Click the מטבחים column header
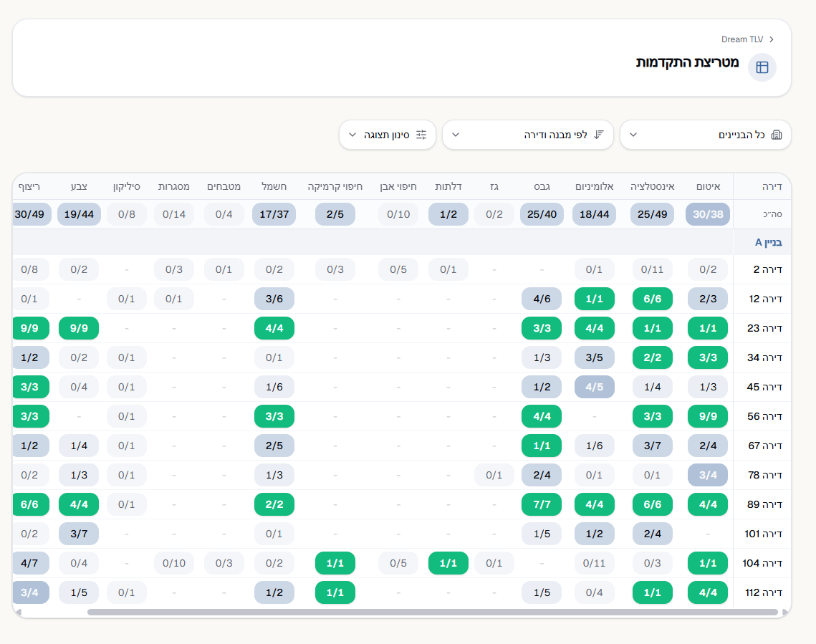This screenshot has width=816, height=644. [x=224, y=187]
